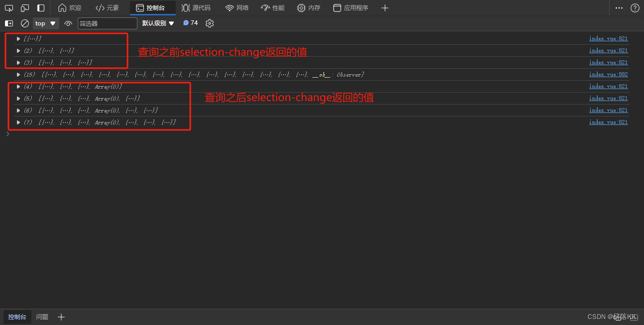The width and height of the screenshot is (644, 325).
Task: Expand the (5) array log entry
Action: pyautogui.click(x=18, y=98)
